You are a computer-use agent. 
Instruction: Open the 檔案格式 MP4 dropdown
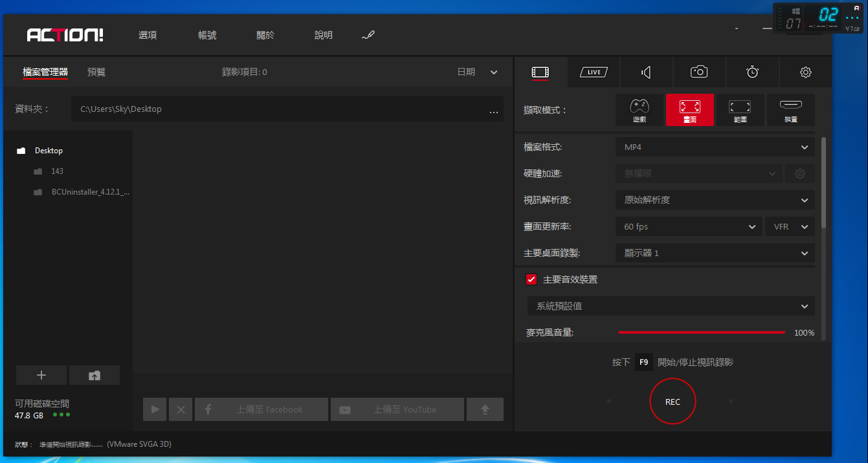pyautogui.click(x=715, y=147)
